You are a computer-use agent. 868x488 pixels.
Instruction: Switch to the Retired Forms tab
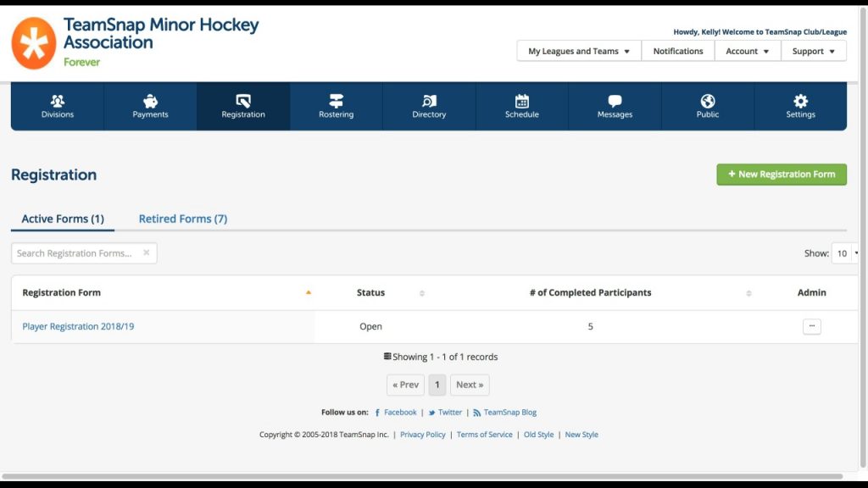(x=183, y=218)
